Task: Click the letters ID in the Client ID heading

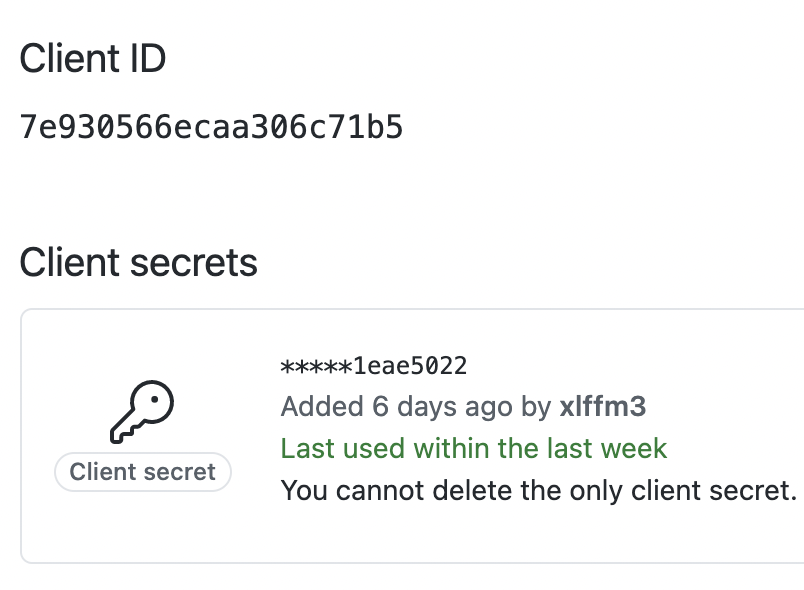Action: point(148,58)
